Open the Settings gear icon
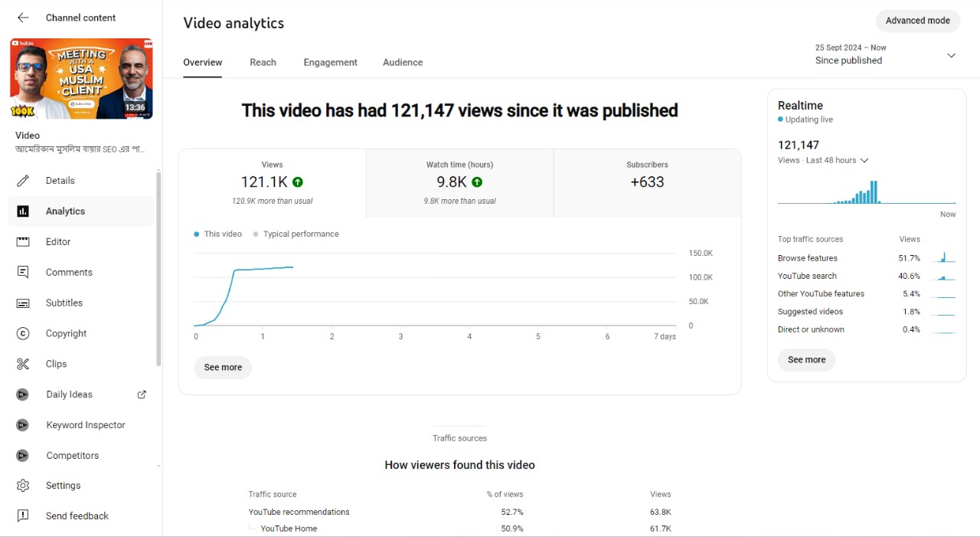 pyautogui.click(x=23, y=486)
